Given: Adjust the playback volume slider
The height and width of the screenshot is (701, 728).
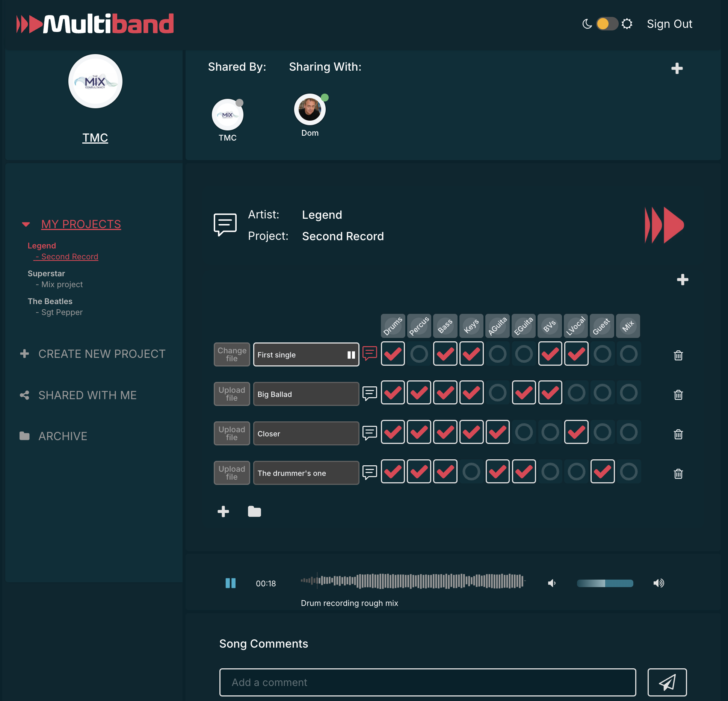Looking at the screenshot, I should point(605,583).
